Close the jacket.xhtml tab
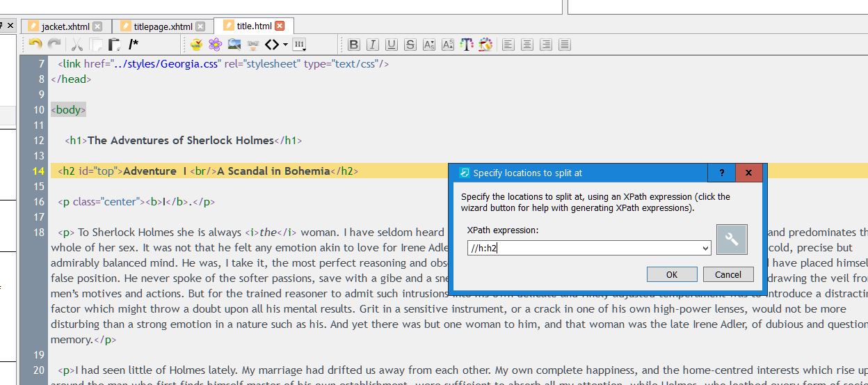Viewport: 868px width, 385px height. pyautogui.click(x=97, y=26)
